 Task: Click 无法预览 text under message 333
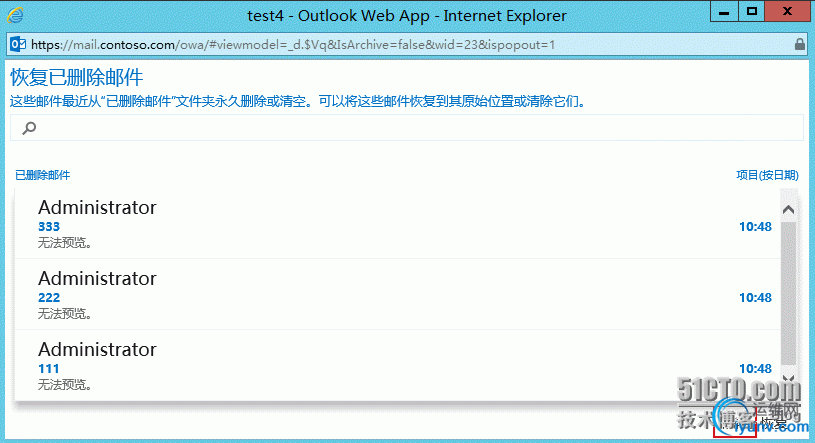point(64,242)
